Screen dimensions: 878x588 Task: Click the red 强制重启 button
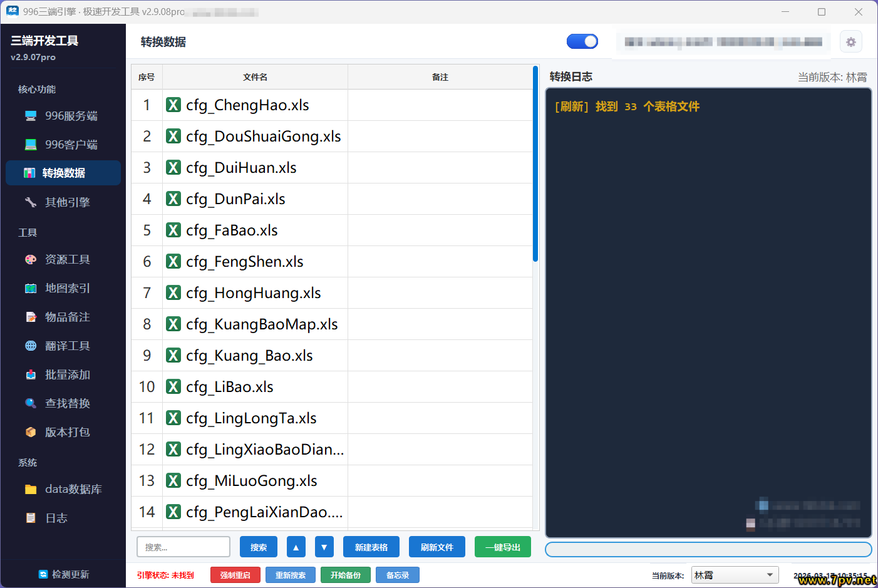[235, 575]
